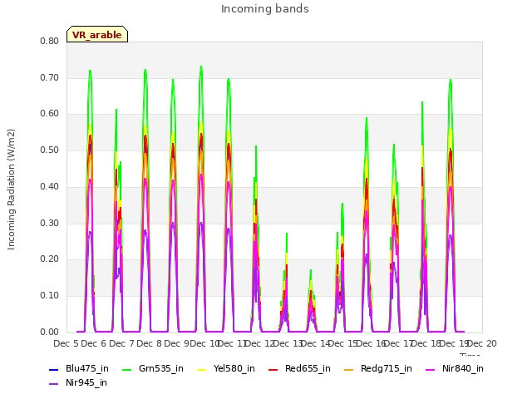The width and height of the screenshot is (532, 399).
Task: Click the 0.10 y-axis tick label
Action: coord(50,296)
